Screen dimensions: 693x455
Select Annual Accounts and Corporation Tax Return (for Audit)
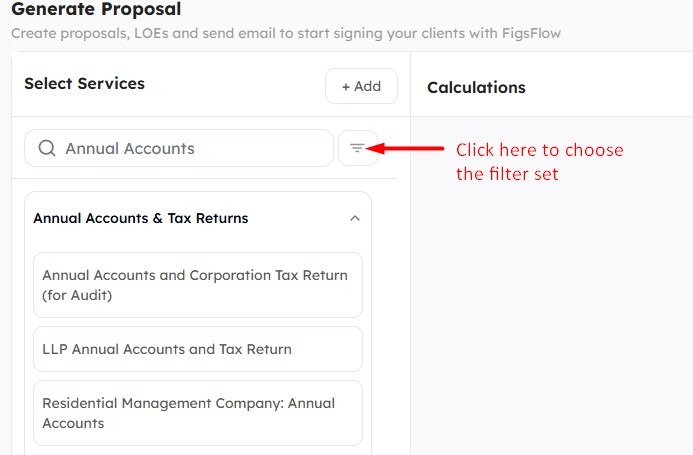pyautogui.click(x=198, y=285)
